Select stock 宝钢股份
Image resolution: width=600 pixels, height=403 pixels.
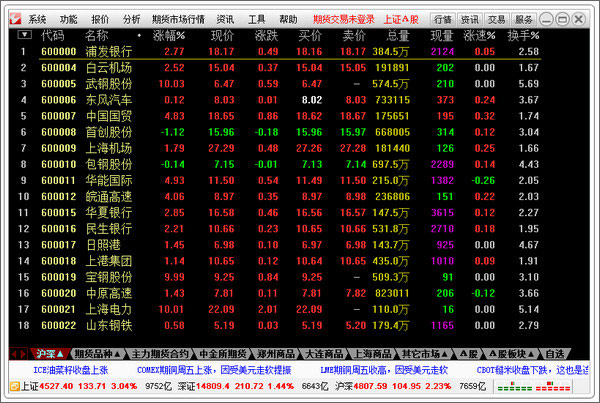(x=109, y=277)
